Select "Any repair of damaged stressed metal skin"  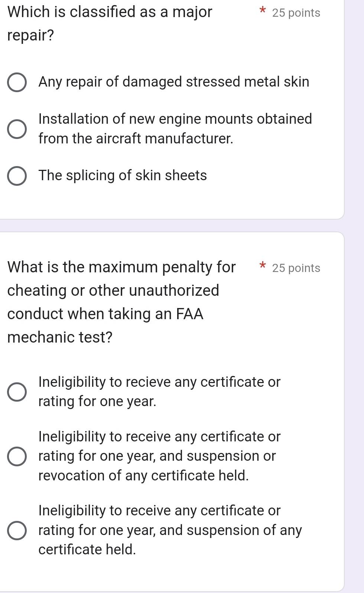tap(17, 82)
